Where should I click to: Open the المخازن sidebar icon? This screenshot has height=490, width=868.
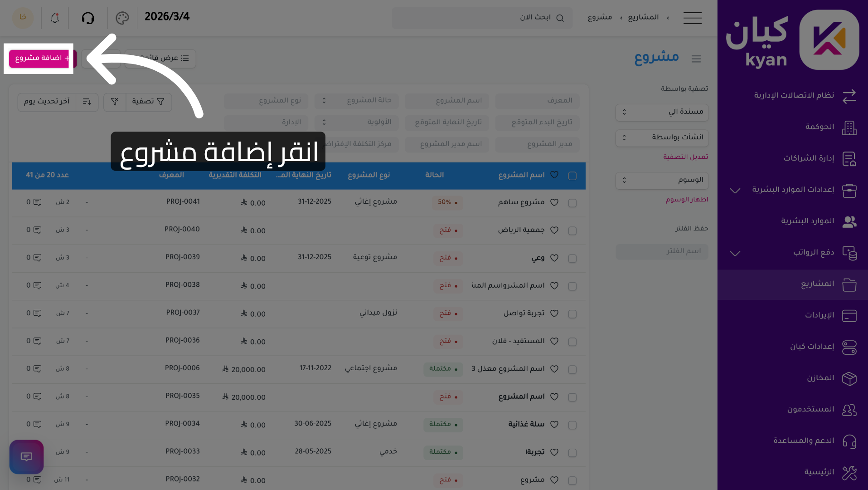coord(849,379)
